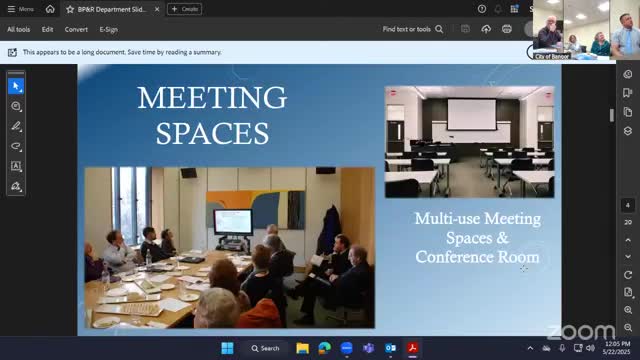Choose the Add text box tool
Viewport: 640px width, 360px height.
16,166
